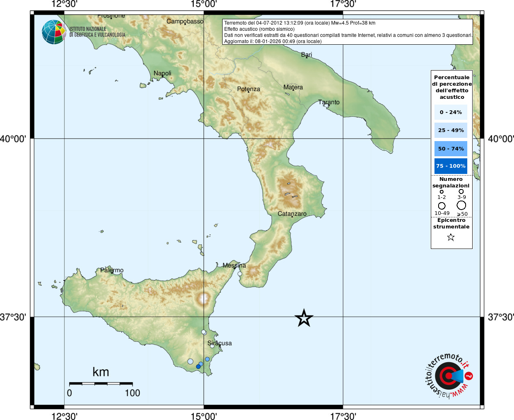Click the Palermo city label
Image resolution: width=514 pixels, height=420 pixels.
[112, 270]
